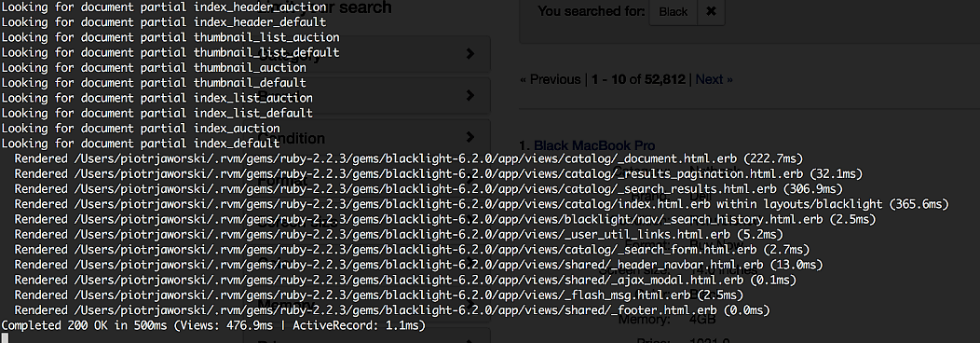Select the log line for thumbnail_list_default
Viewport: 980px width, 343px height.
170,52
